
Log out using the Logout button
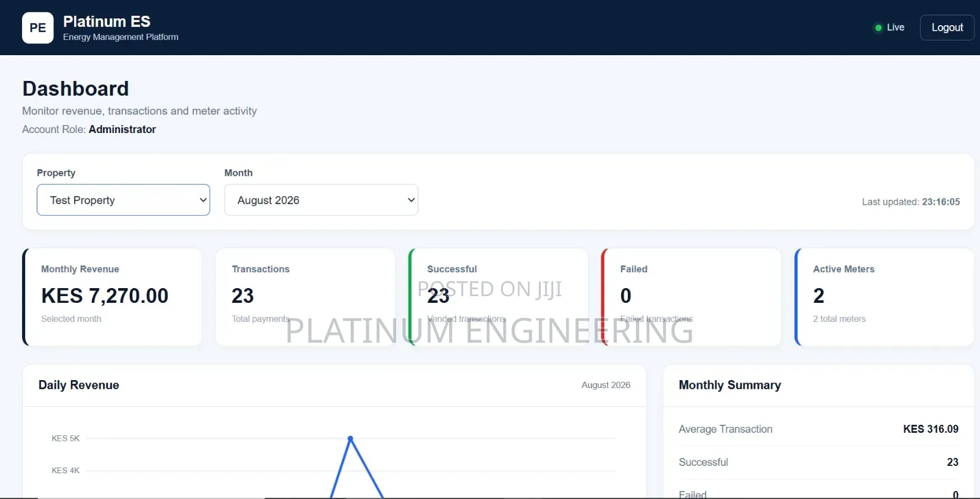[x=947, y=28]
